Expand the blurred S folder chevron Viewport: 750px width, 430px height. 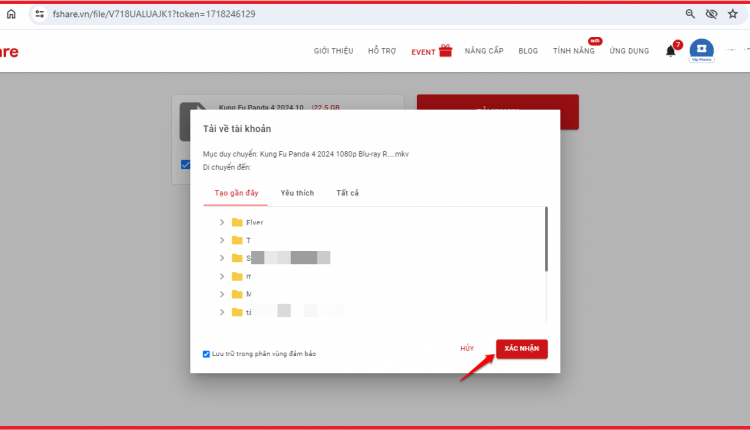222,258
